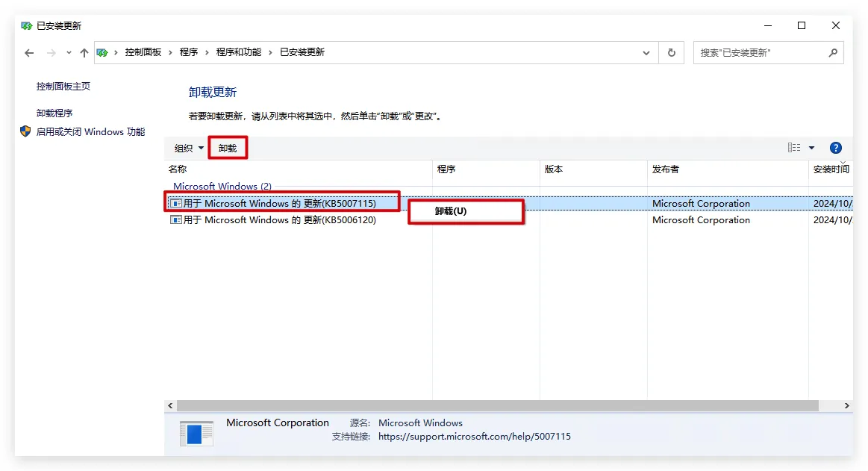Click the 卸载 toolbar button
This screenshot has width=868, height=471.
(228, 148)
